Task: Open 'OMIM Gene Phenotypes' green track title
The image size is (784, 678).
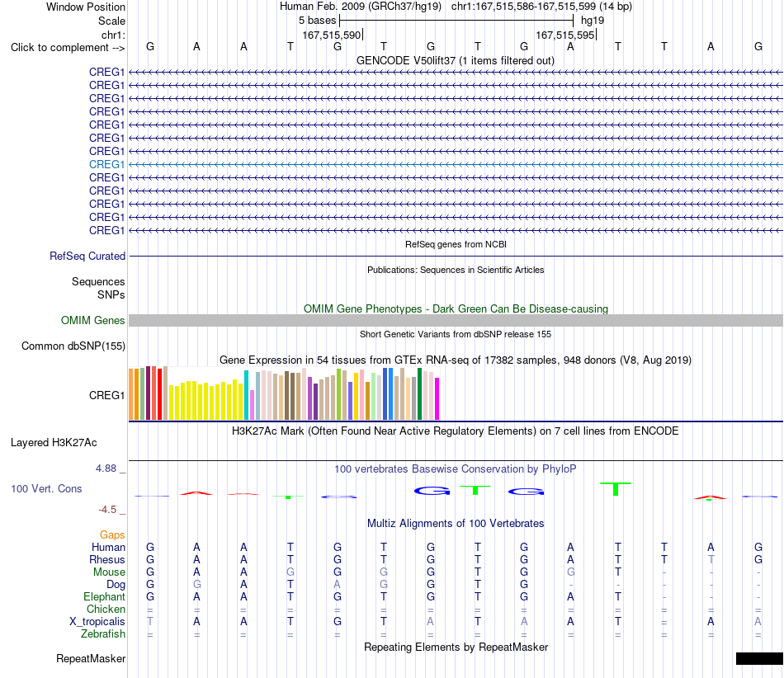Action: [456, 308]
